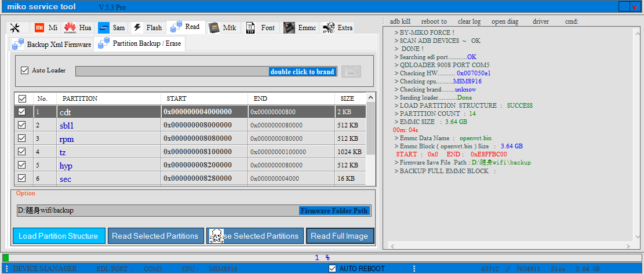
Task: Click the log line 'QDLOADER 9008 PORT COM5'
Action: point(442,65)
